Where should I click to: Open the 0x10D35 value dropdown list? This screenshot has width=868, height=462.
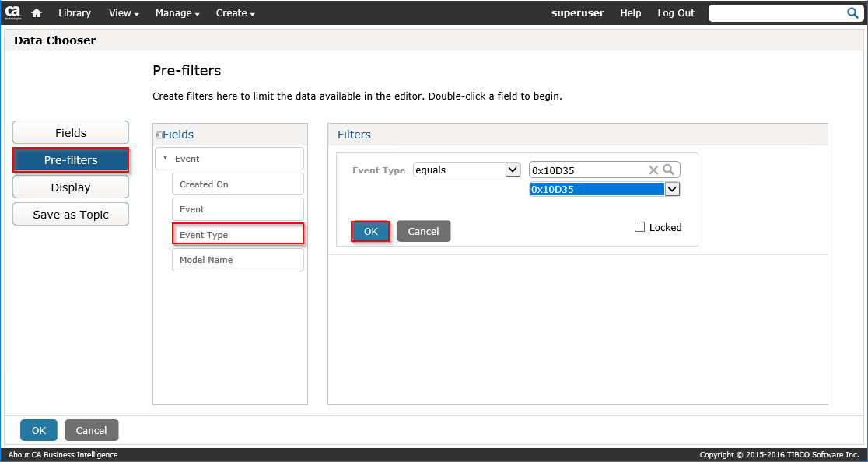pyautogui.click(x=673, y=189)
